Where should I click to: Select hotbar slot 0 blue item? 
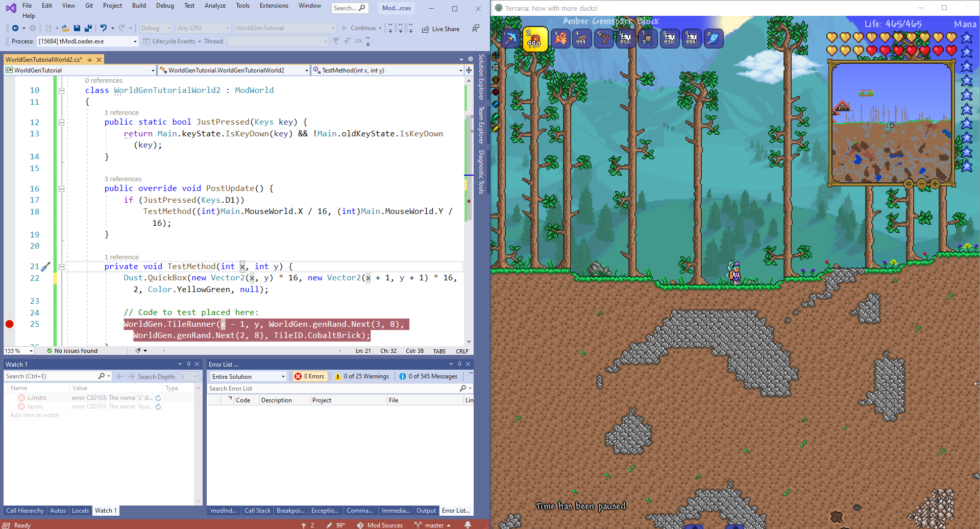click(714, 38)
